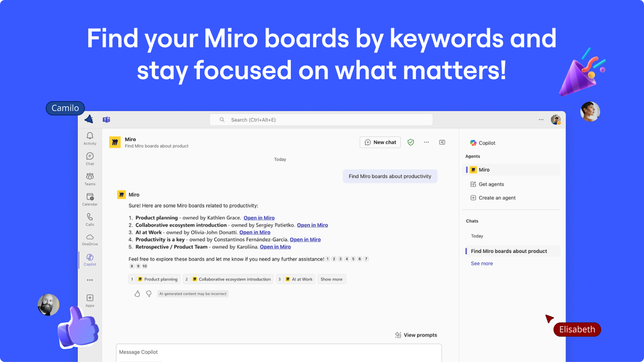Screen dimensions: 644x362
Task: Click Get agents in right panel
Action: [x=487, y=184]
